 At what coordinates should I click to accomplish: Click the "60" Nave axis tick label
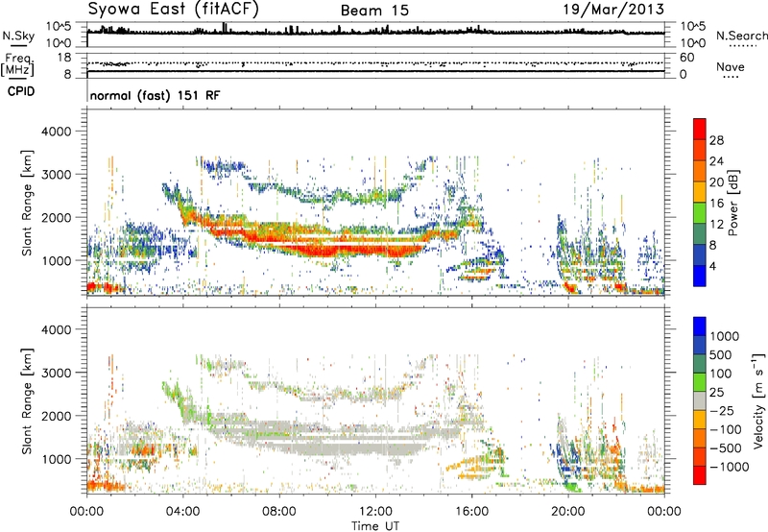point(686,58)
